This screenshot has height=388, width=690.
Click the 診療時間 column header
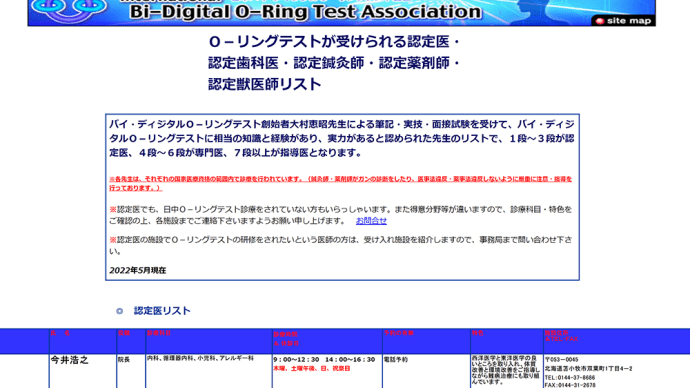click(x=286, y=335)
